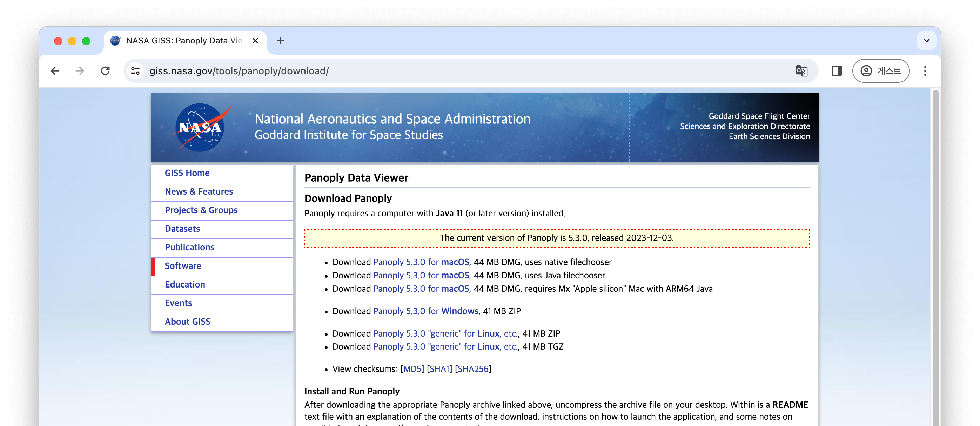Open a new tab with plus button
980x426 pixels.
pos(280,41)
